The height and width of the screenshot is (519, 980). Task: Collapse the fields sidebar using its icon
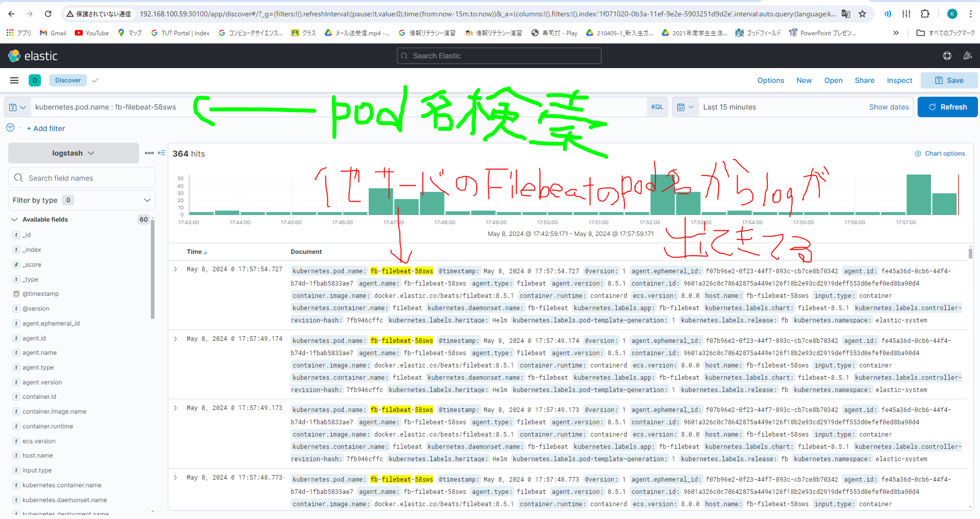(x=162, y=153)
